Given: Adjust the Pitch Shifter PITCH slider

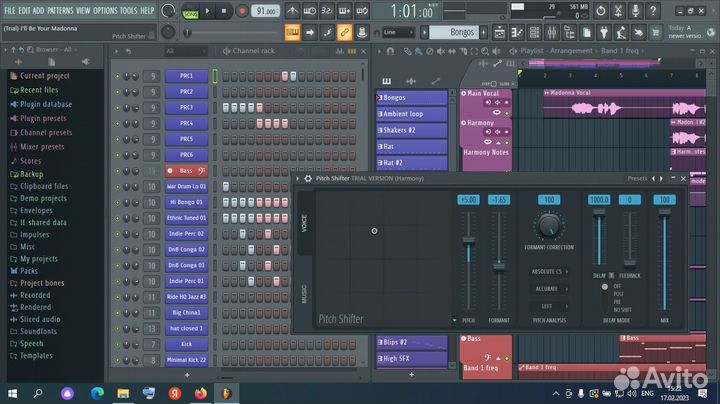Looking at the screenshot, I should [468, 261].
